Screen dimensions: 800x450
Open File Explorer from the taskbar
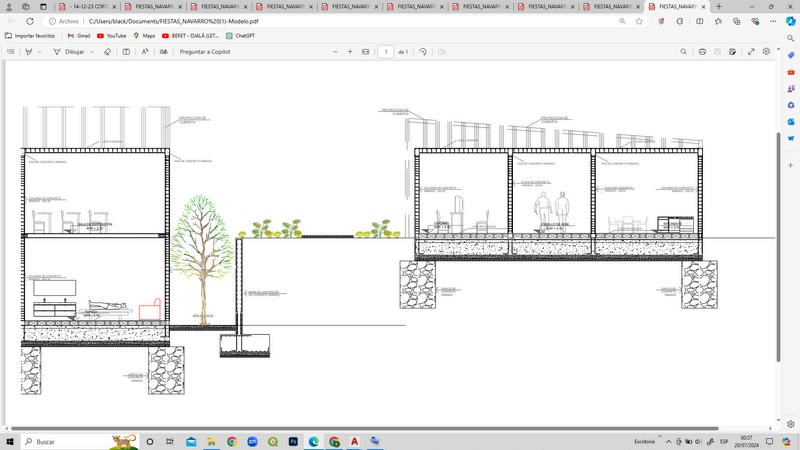click(211, 441)
